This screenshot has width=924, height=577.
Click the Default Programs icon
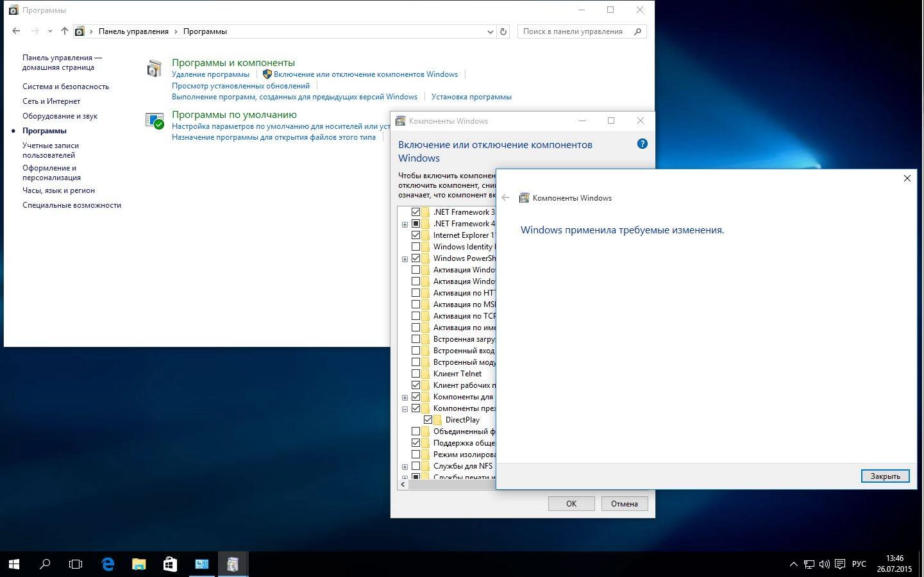[155, 121]
